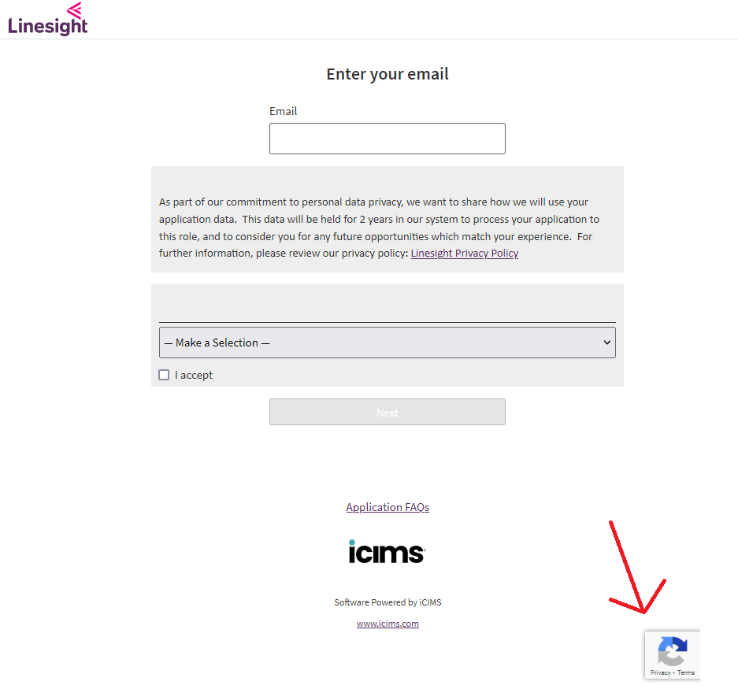The width and height of the screenshot is (738, 700).
Task: Open the Make a Selection dropdown
Action: pyautogui.click(x=387, y=343)
